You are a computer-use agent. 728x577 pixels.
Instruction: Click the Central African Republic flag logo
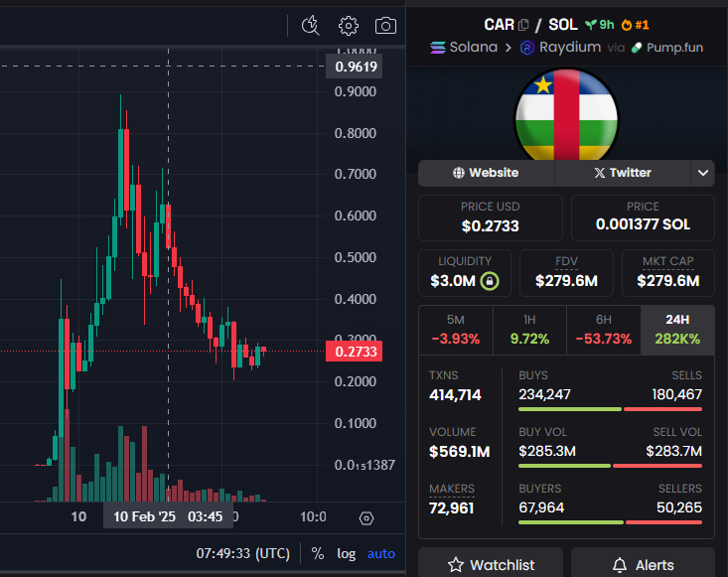[566, 115]
